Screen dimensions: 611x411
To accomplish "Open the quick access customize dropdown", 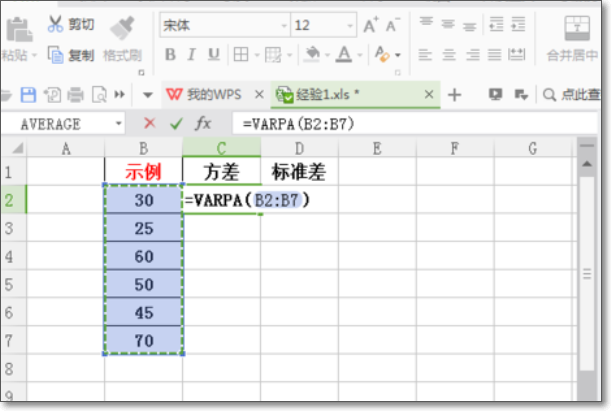I will (x=148, y=95).
